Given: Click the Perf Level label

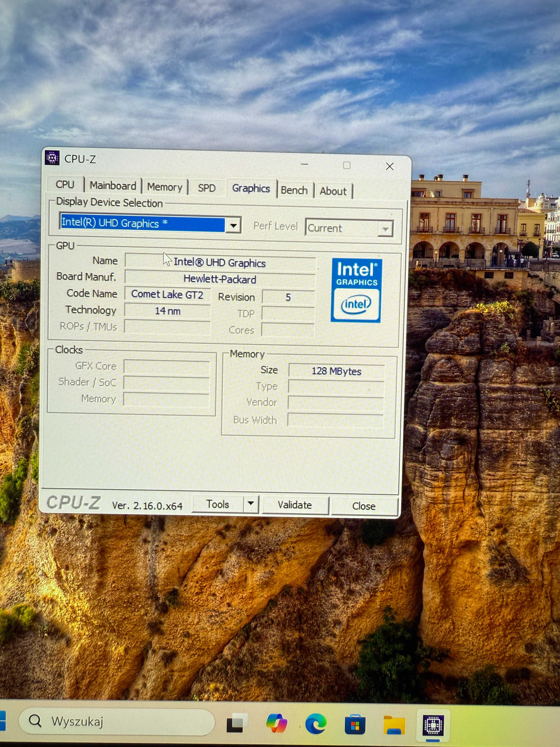Looking at the screenshot, I should [x=275, y=226].
